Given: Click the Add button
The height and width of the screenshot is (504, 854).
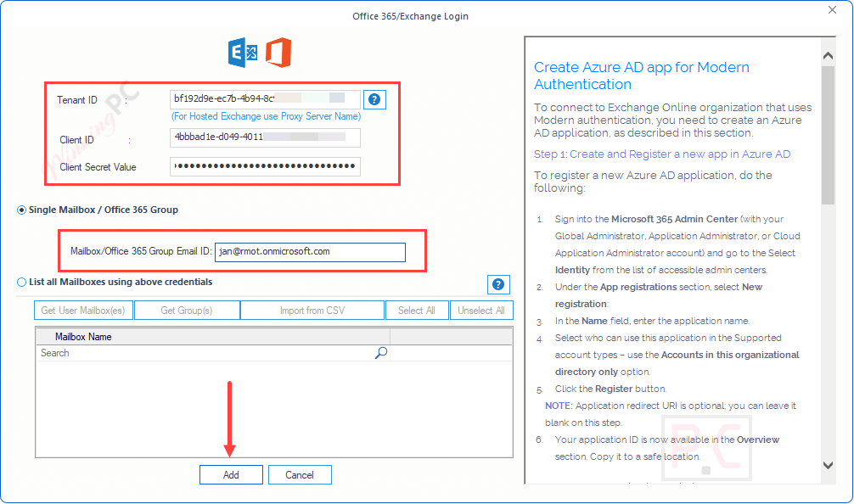Looking at the screenshot, I should pyautogui.click(x=231, y=474).
